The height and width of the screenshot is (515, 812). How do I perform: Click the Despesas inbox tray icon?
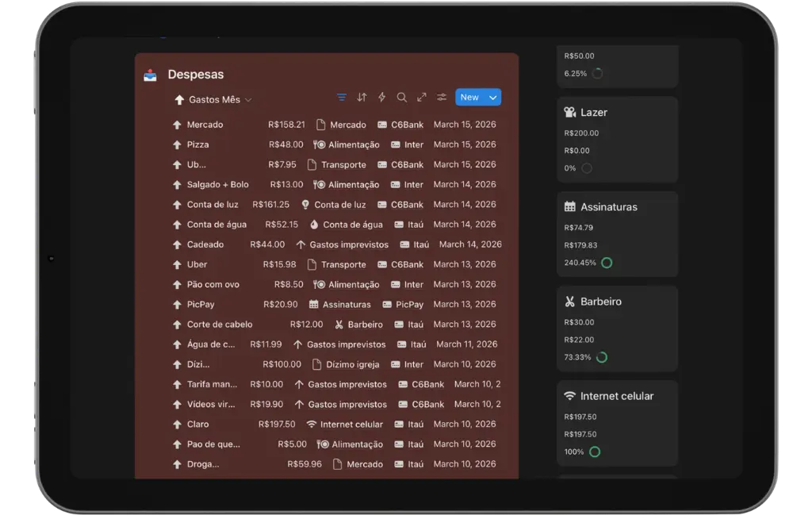(x=150, y=75)
